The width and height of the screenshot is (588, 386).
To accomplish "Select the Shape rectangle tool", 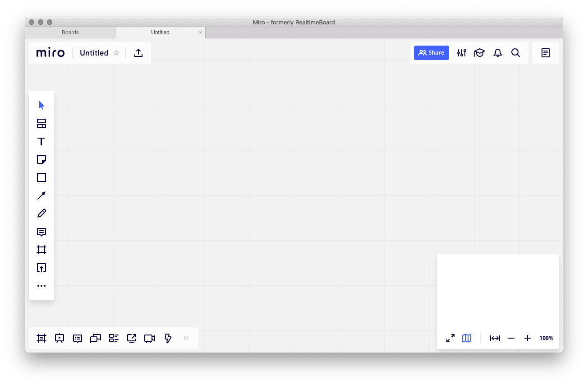I will tap(41, 177).
